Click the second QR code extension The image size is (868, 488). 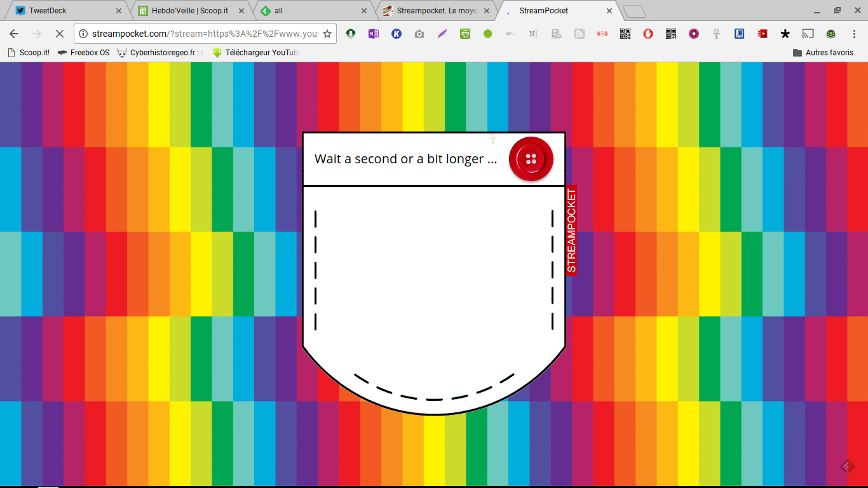pos(671,34)
